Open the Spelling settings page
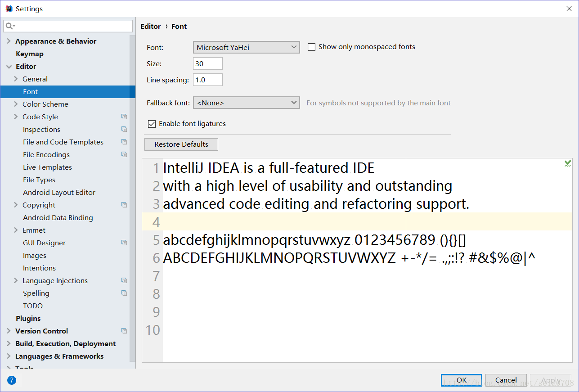Viewport: 579px width, 392px height. pos(36,293)
